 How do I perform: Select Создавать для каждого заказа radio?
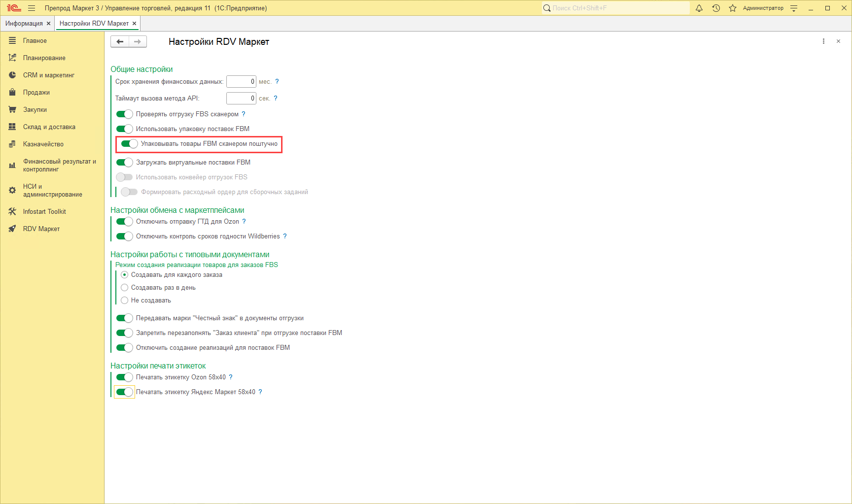coord(125,274)
